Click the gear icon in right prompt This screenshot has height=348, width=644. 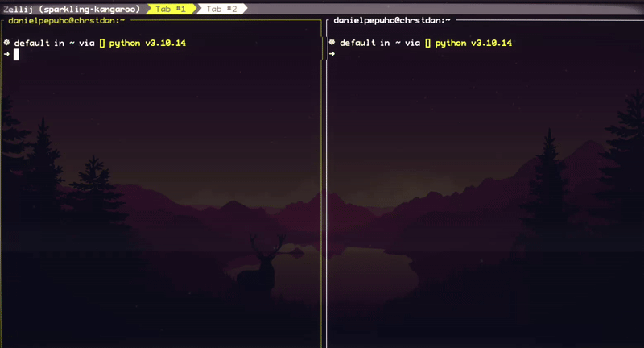point(332,43)
